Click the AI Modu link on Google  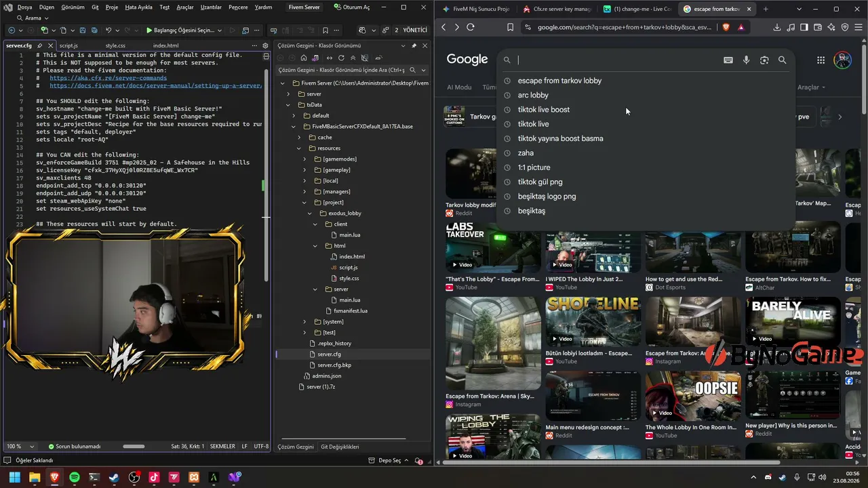click(459, 87)
